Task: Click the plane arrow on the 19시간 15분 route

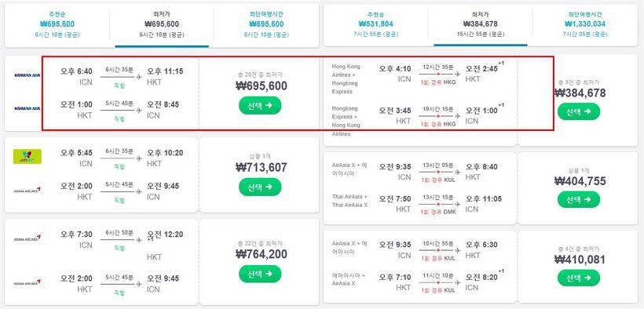Action: tap(457, 116)
